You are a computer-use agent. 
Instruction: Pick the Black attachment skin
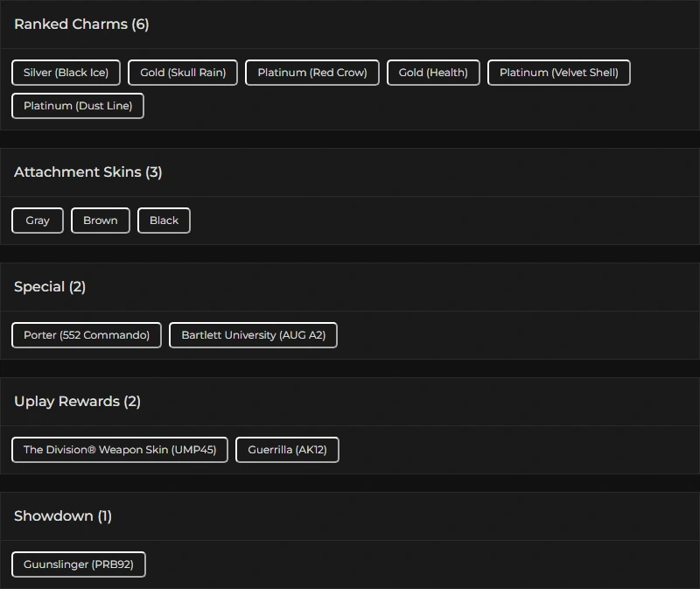pyautogui.click(x=164, y=221)
